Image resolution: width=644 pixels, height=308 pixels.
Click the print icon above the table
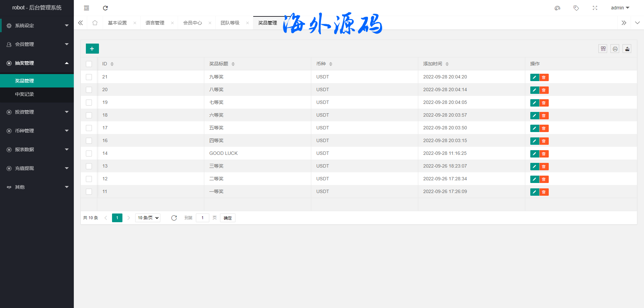[615, 49]
